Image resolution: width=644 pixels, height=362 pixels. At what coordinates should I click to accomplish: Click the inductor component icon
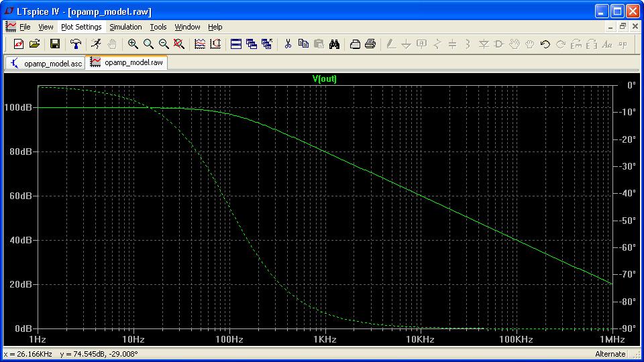click(x=468, y=44)
